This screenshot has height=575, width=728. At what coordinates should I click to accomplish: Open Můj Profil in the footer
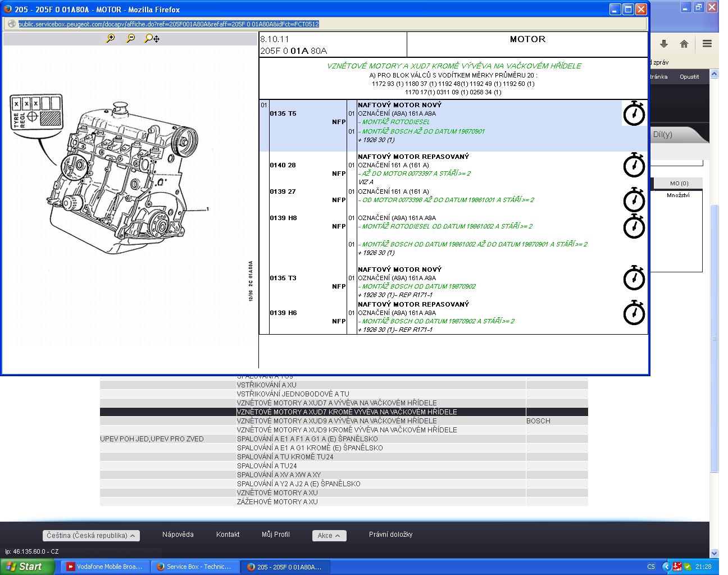(275, 535)
